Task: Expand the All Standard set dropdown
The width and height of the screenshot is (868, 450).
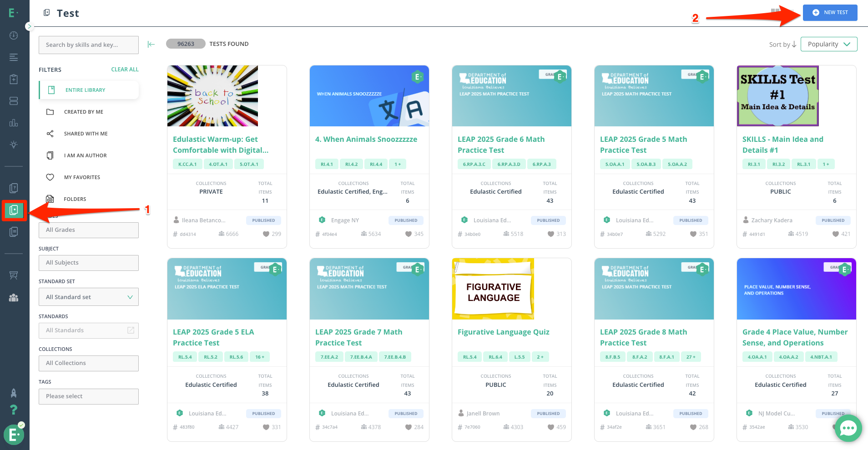Action: click(89, 297)
